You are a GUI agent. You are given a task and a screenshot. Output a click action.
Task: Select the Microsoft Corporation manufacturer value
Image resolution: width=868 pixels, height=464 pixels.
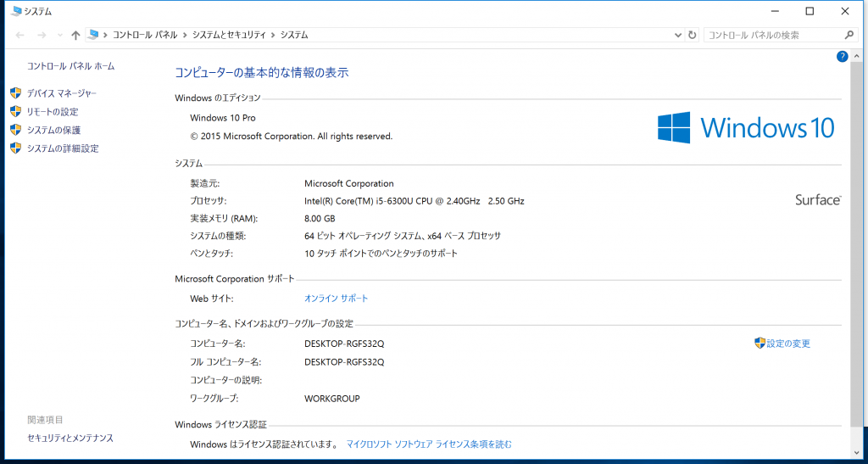coord(348,183)
